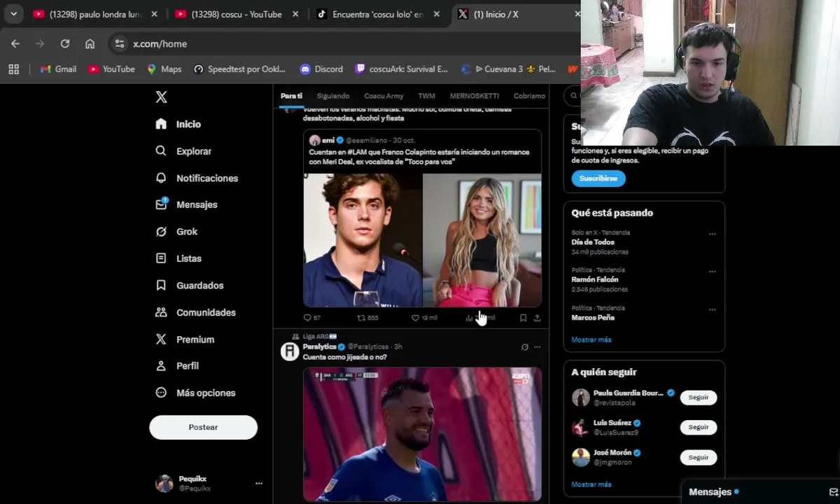Switch to Para ti timeline tab
Viewport: 840px width, 504px height.
pyautogui.click(x=291, y=96)
